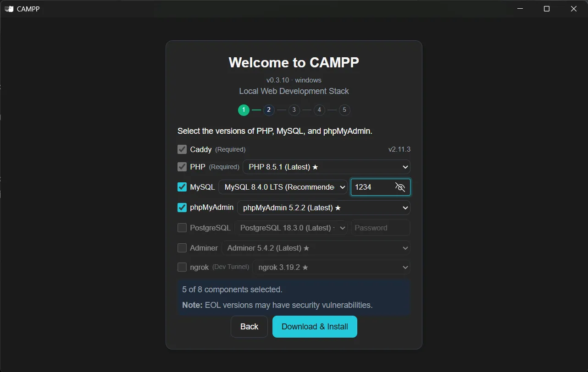Open the Adminer 5.4.2 version dropdown
This screenshot has width=588, height=372.
[316, 248]
